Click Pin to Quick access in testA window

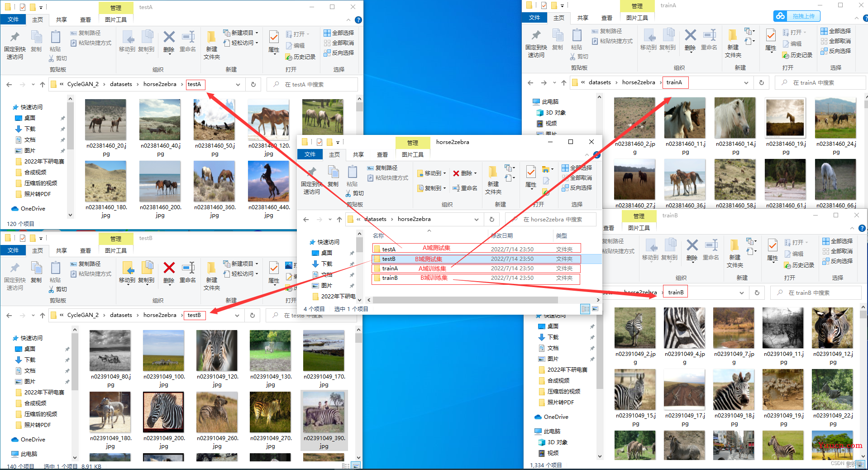(15, 45)
